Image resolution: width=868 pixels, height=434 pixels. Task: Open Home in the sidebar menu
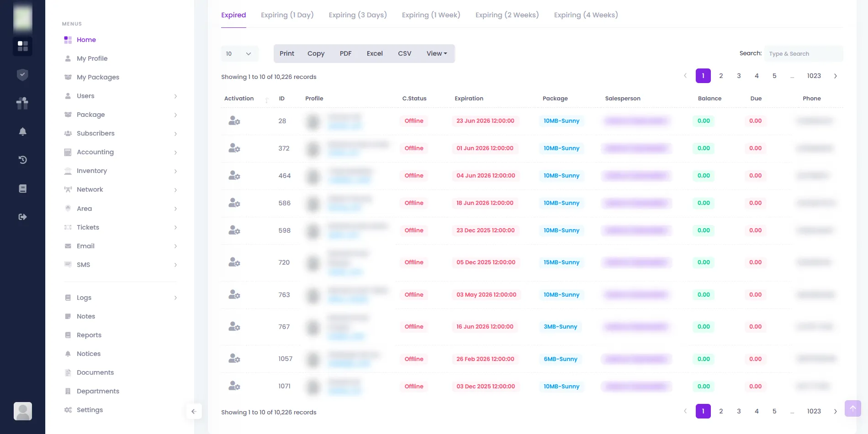pyautogui.click(x=86, y=40)
